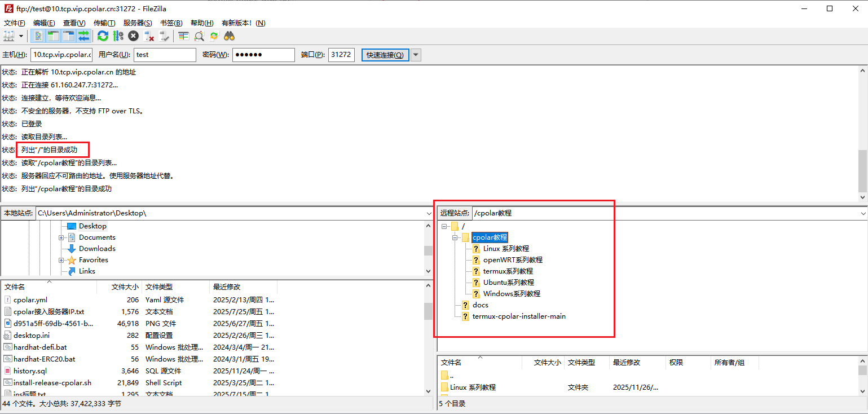
Task: Expand the Documents folder in local tree
Action: (x=61, y=237)
